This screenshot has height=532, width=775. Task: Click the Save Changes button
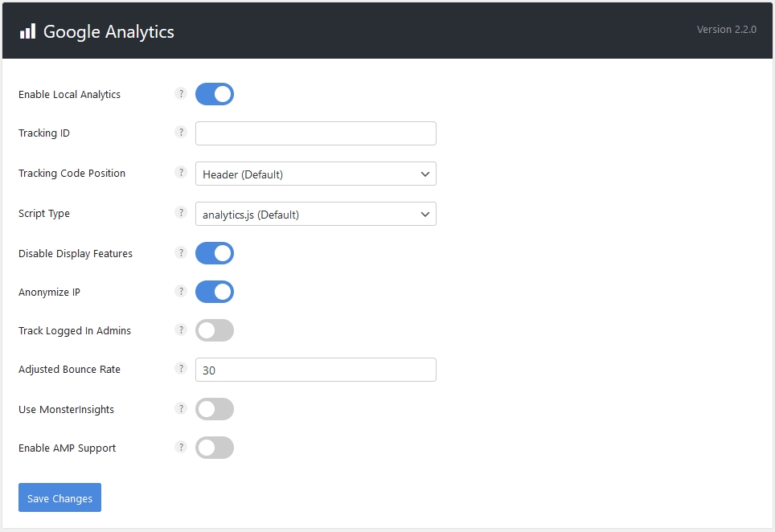pos(59,498)
